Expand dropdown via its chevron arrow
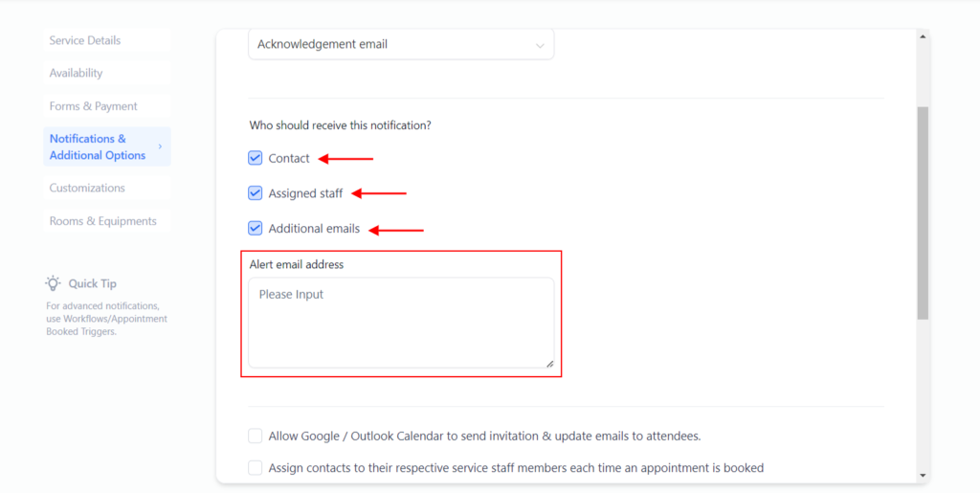Viewport: 980px width, 493px height. (540, 45)
